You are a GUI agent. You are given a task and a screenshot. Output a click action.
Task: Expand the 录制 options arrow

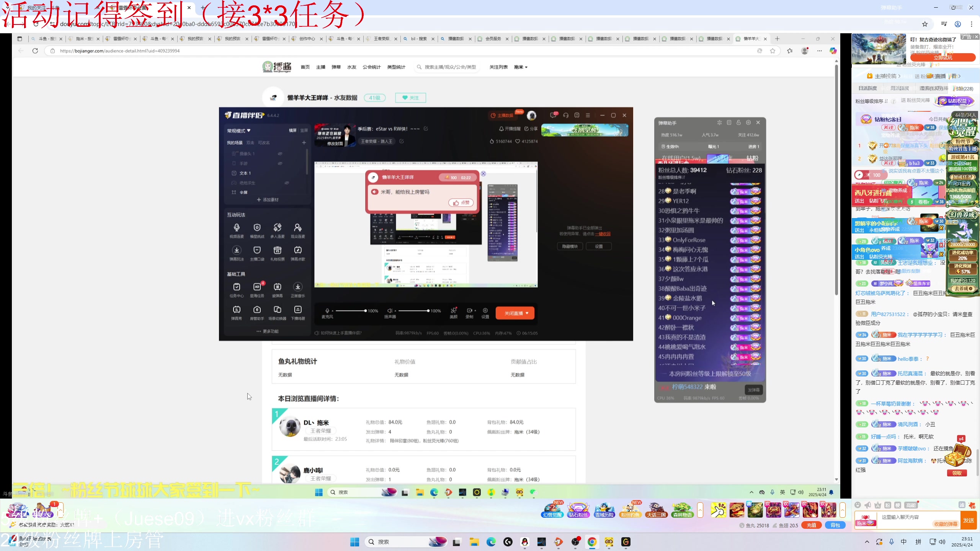[x=475, y=310]
